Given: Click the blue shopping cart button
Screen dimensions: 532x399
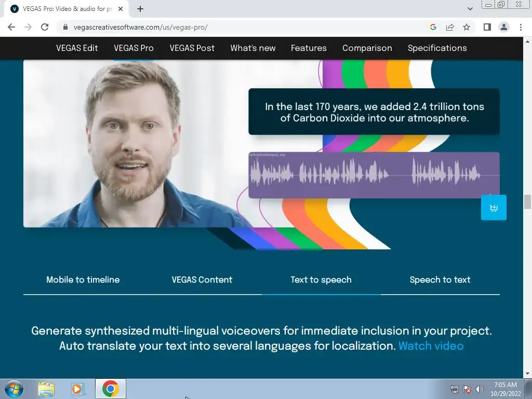Looking at the screenshot, I should [494, 208].
